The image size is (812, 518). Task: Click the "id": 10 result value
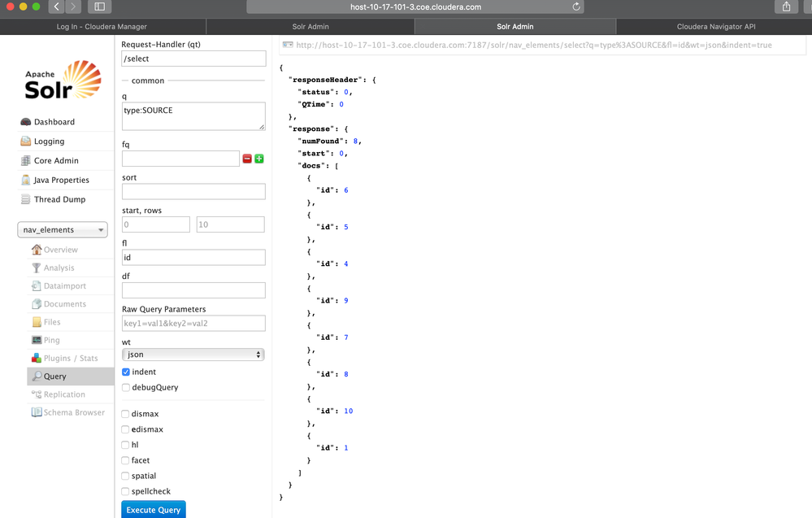point(348,411)
